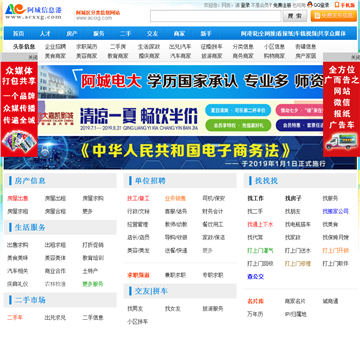Click the 免费注册 register link
The image size is (360, 360).
point(282,5)
